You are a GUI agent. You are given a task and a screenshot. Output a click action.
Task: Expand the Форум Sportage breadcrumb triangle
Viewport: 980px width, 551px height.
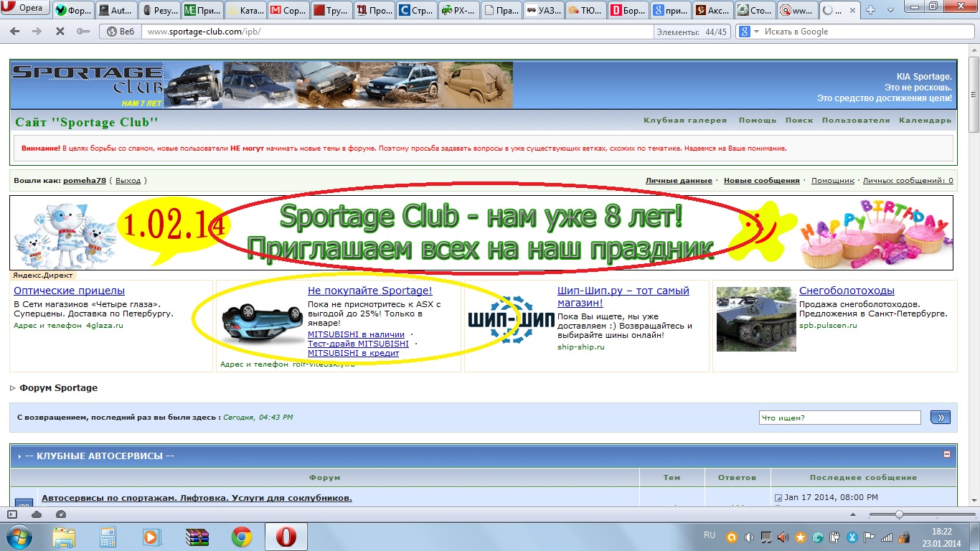pyautogui.click(x=13, y=388)
